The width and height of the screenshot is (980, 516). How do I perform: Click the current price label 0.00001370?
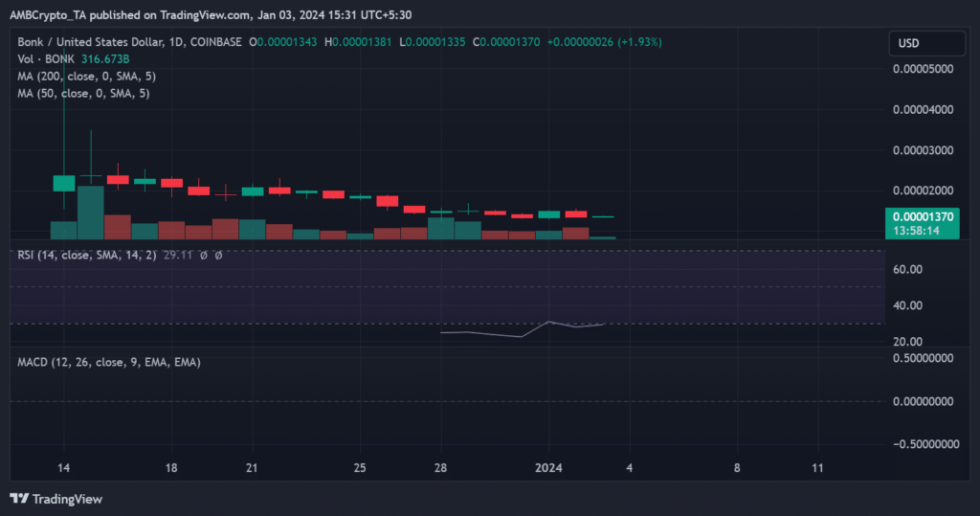[x=924, y=218]
